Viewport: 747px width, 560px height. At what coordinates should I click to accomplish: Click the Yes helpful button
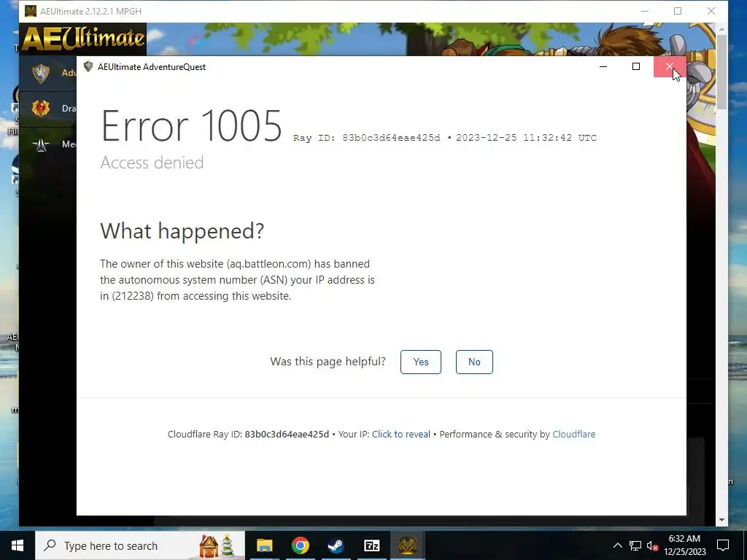(421, 362)
